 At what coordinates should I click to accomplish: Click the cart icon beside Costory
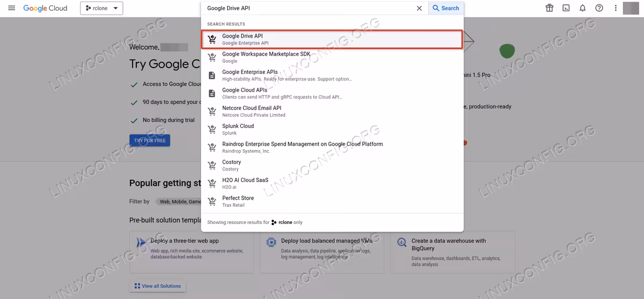pos(212,165)
